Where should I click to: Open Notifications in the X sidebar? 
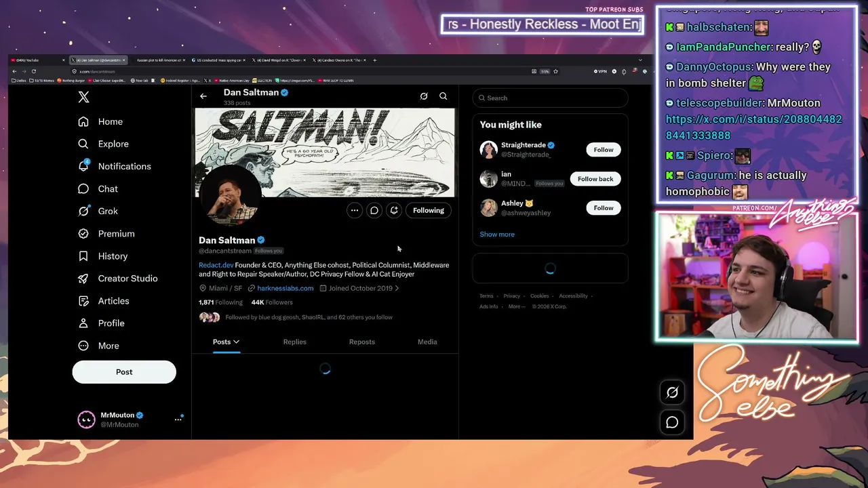115,166
